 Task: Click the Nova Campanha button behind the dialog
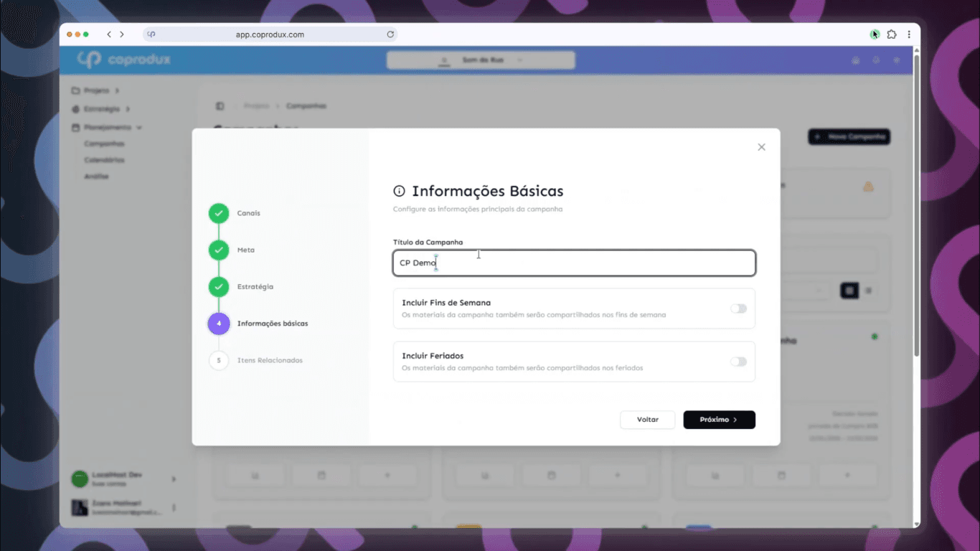pos(849,136)
